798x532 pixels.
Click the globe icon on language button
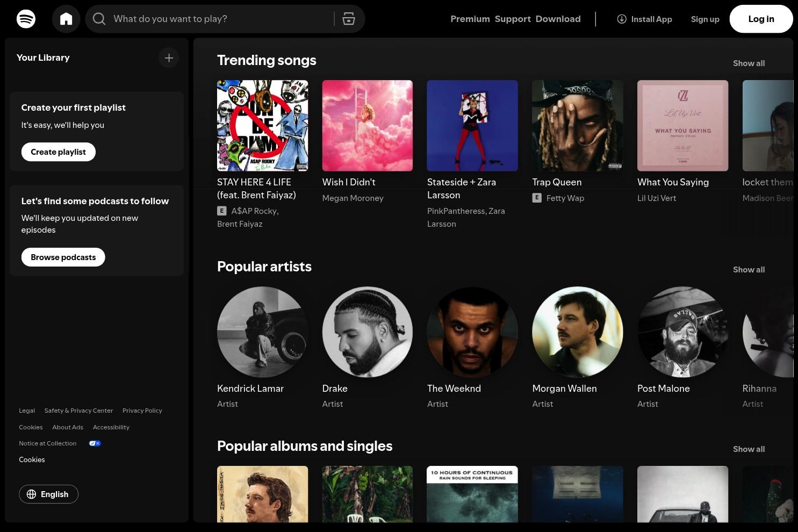pos(32,494)
